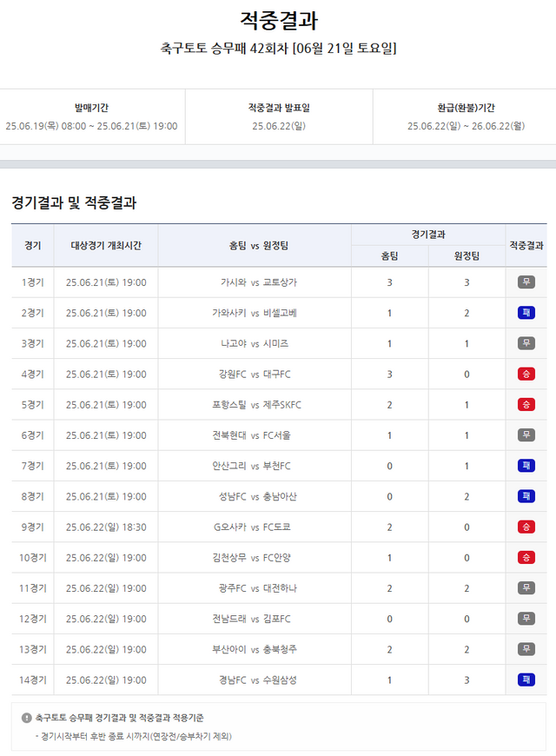Viewport: 556px width, 756px height.
Task: Click the 축구토토 승무패 42회차 subtitle
Action: [x=278, y=49]
